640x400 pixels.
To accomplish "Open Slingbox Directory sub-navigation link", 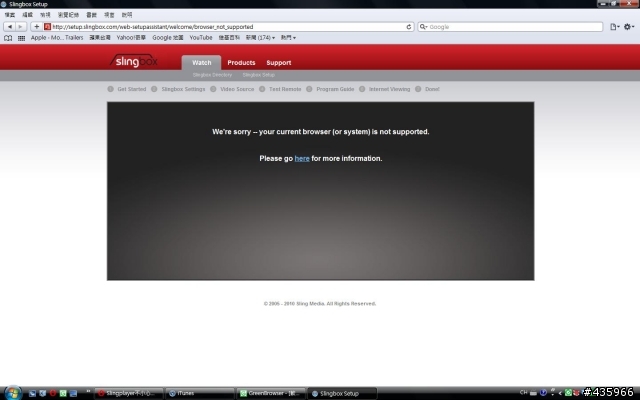I will pyautogui.click(x=212, y=75).
